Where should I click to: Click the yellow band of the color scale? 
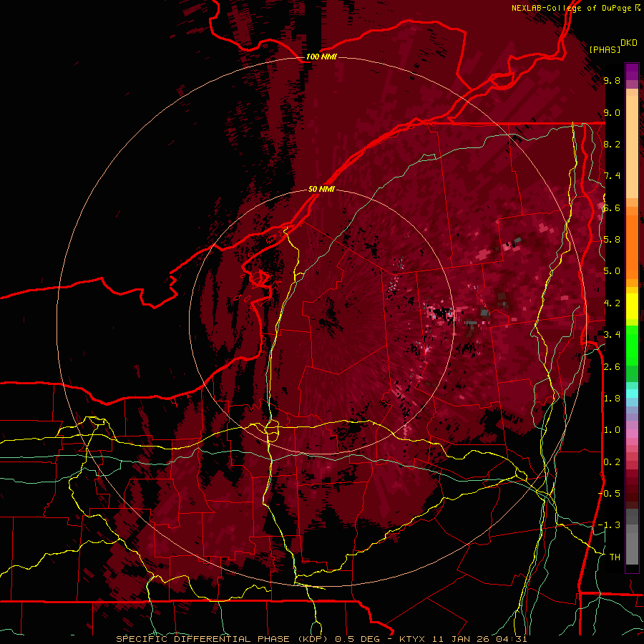point(632,306)
